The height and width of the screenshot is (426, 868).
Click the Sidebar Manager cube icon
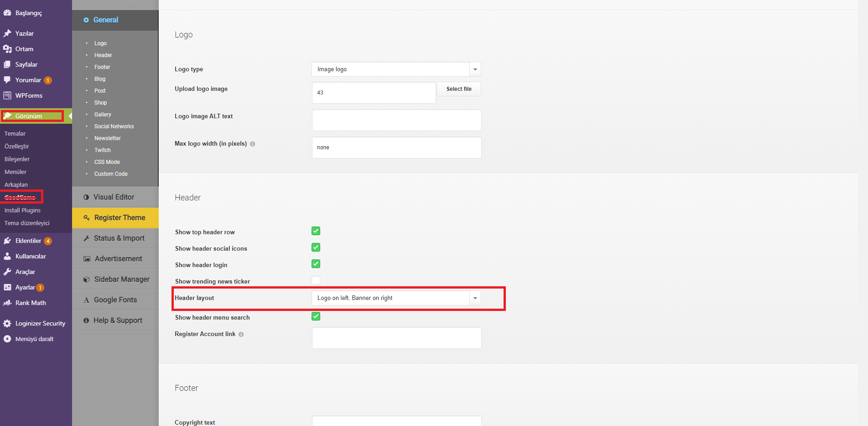pos(86,279)
